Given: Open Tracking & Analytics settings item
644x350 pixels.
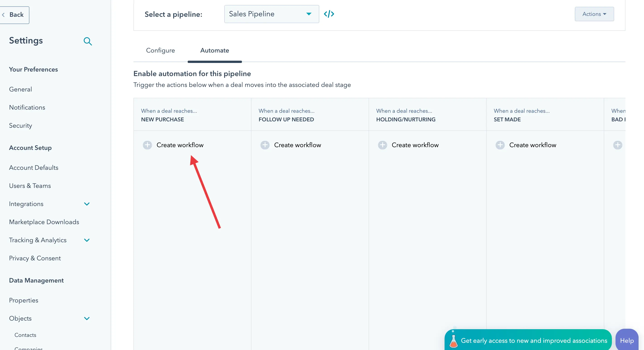Looking at the screenshot, I should 38,240.
